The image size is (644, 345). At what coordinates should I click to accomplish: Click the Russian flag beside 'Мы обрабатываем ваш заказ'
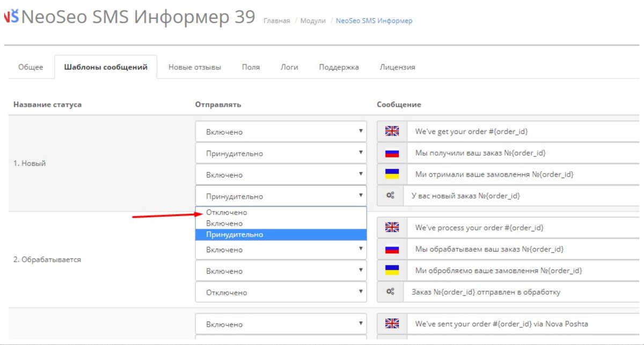point(392,249)
